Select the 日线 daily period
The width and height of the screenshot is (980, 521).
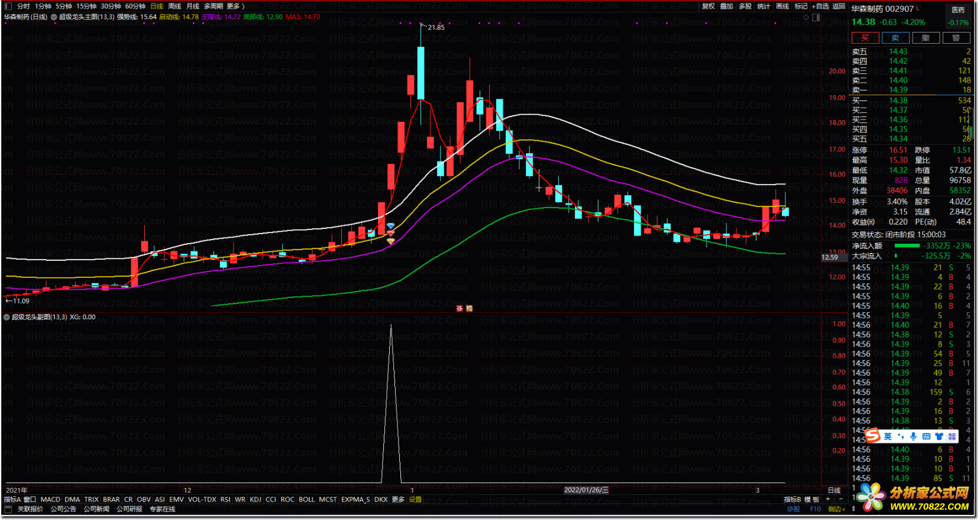pos(157,7)
